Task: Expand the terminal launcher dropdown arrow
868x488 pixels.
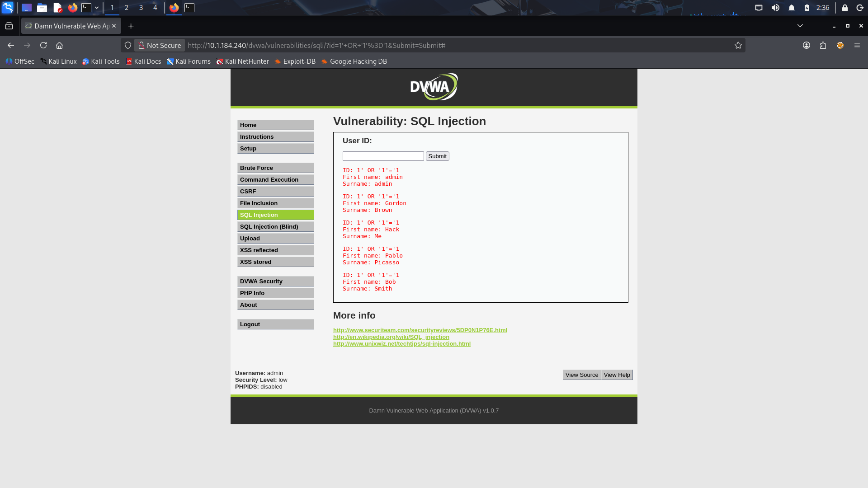Action: click(97, 8)
